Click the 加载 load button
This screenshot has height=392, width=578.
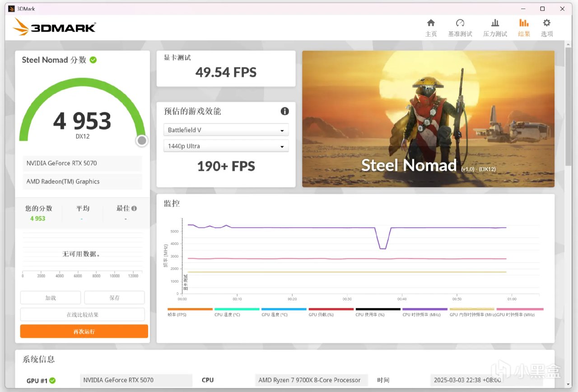(x=51, y=298)
